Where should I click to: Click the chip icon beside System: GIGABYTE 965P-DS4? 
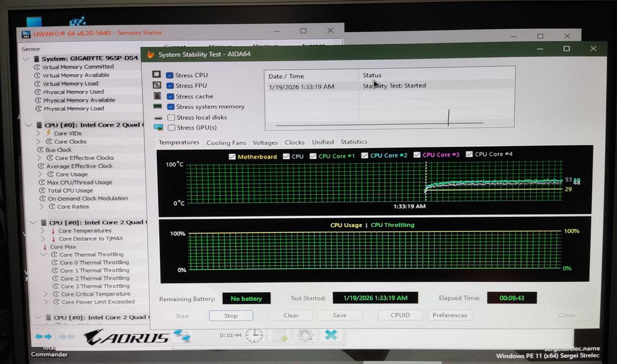pos(36,59)
